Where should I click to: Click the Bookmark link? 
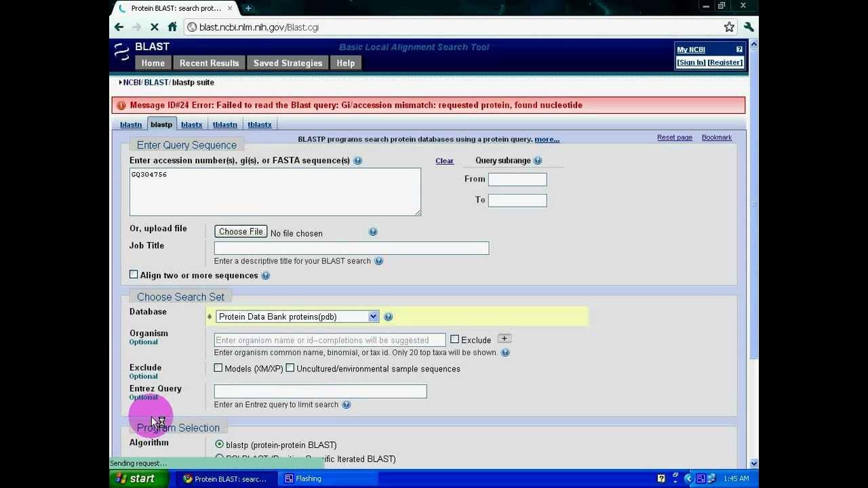tap(717, 138)
